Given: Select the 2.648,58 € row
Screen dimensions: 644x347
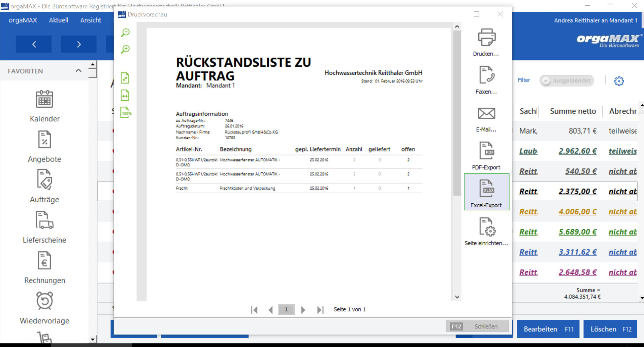Looking at the screenshot, I should point(574,272).
